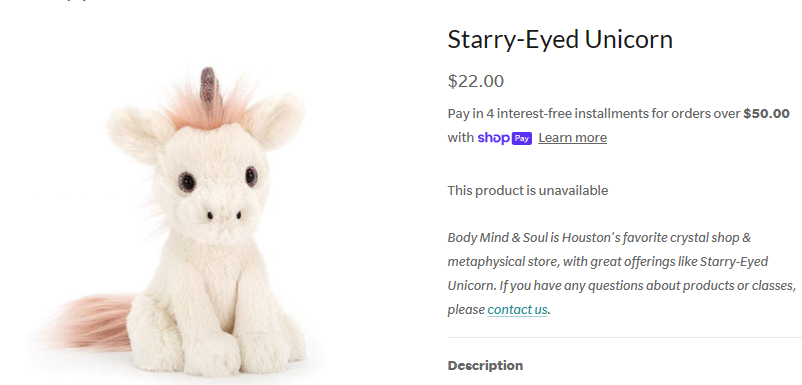This screenshot has width=802, height=385.
Task: Click "This product is unavailable" notice
Action: 528,191
